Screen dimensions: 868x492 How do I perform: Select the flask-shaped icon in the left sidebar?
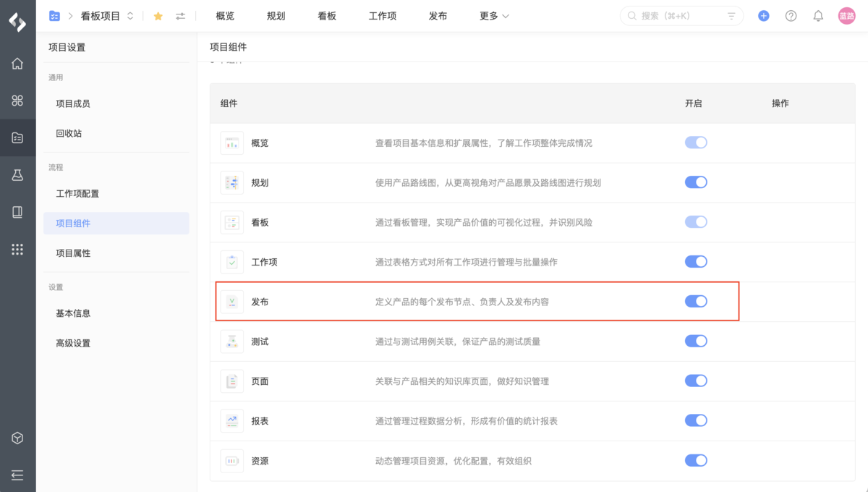pos(17,175)
